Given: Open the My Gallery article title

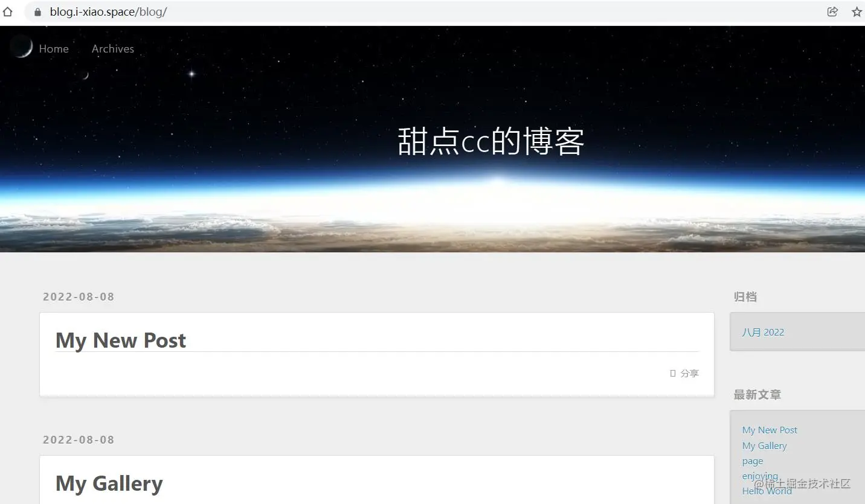Looking at the screenshot, I should [x=109, y=483].
